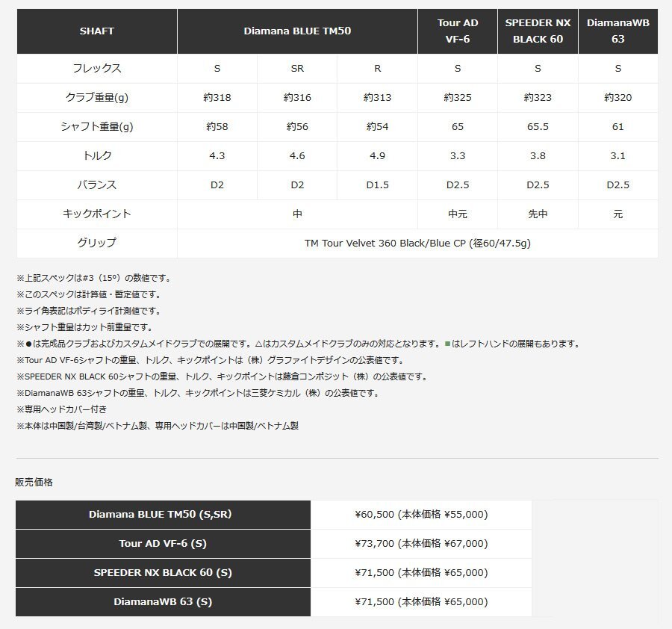
Task: Click the D1.5 balance value
Action: (x=377, y=185)
